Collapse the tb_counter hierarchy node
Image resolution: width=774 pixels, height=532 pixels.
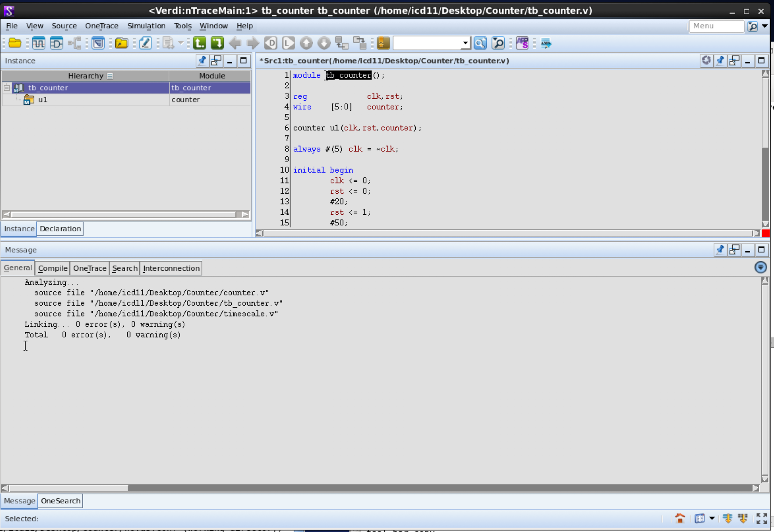pyautogui.click(x=7, y=87)
